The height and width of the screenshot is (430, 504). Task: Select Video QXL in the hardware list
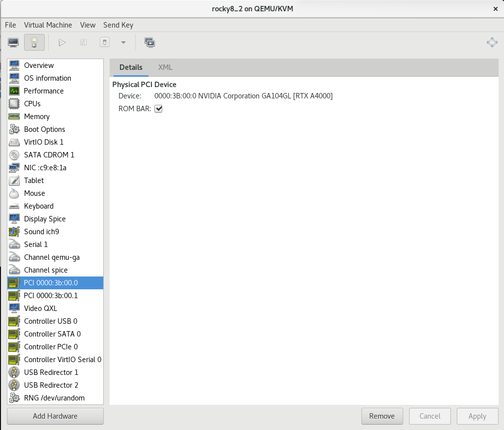40,308
